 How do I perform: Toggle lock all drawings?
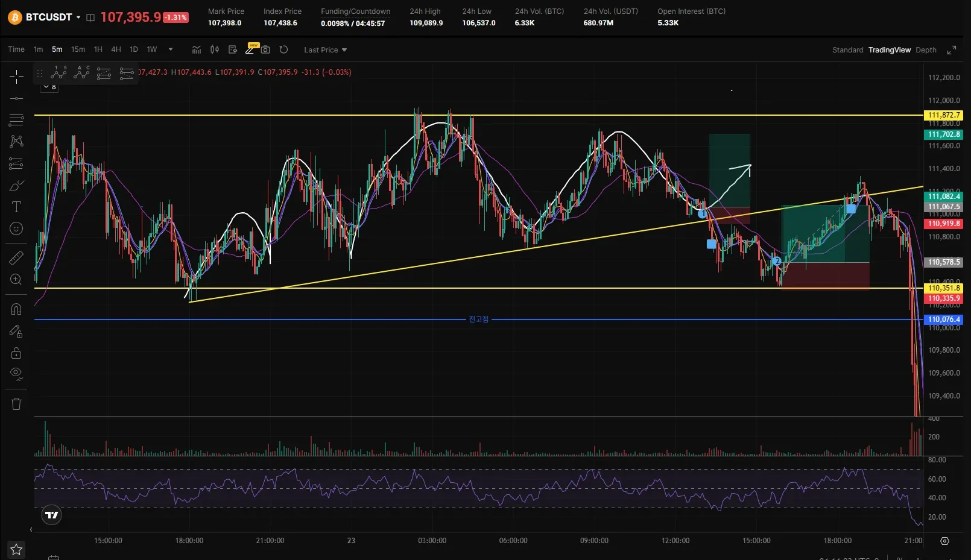pos(16,353)
